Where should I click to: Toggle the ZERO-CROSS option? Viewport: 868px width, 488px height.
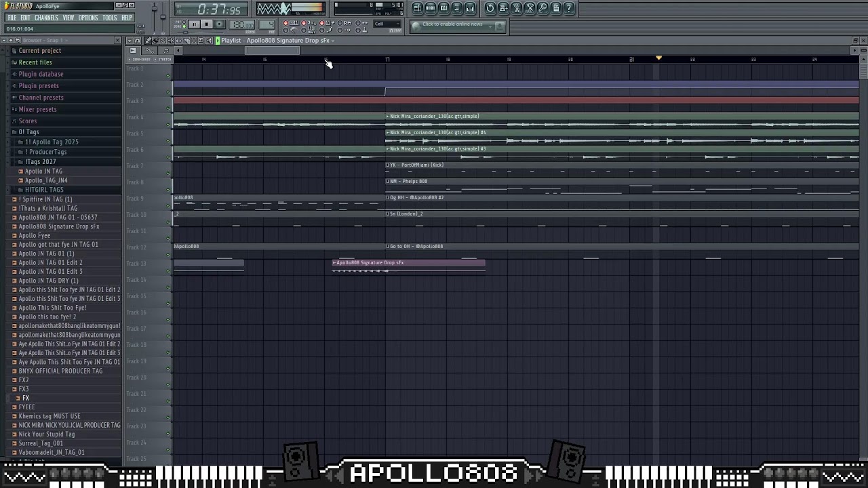(139, 59)
